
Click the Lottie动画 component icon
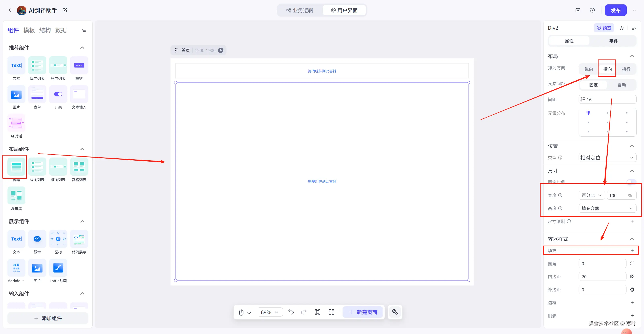pyautogui.click(x=58, y=268)
